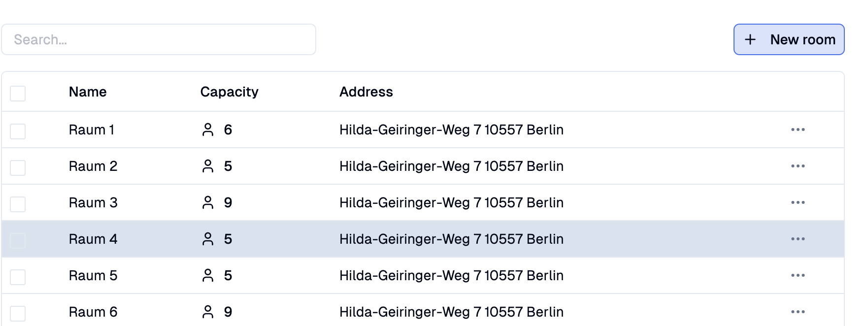Screen dimensions: 868x326
Task: Click the Address column header
Action: tap(366, 92)
